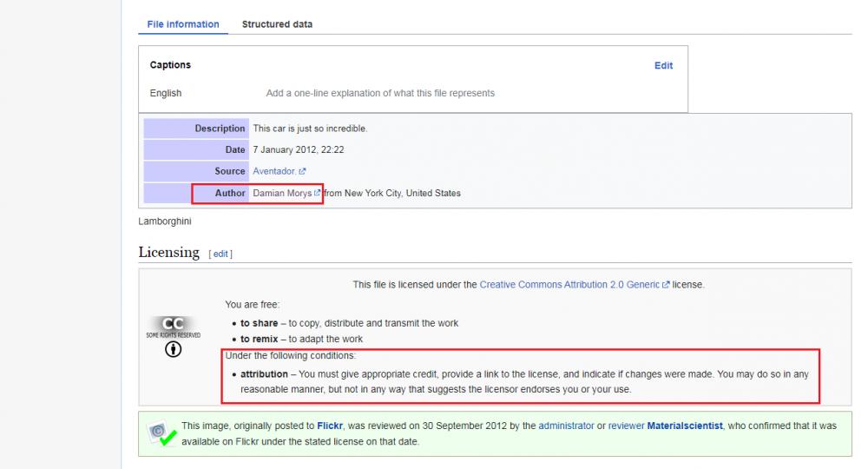
Task: Click 'from New York City, United States' text
Action: 392,193
